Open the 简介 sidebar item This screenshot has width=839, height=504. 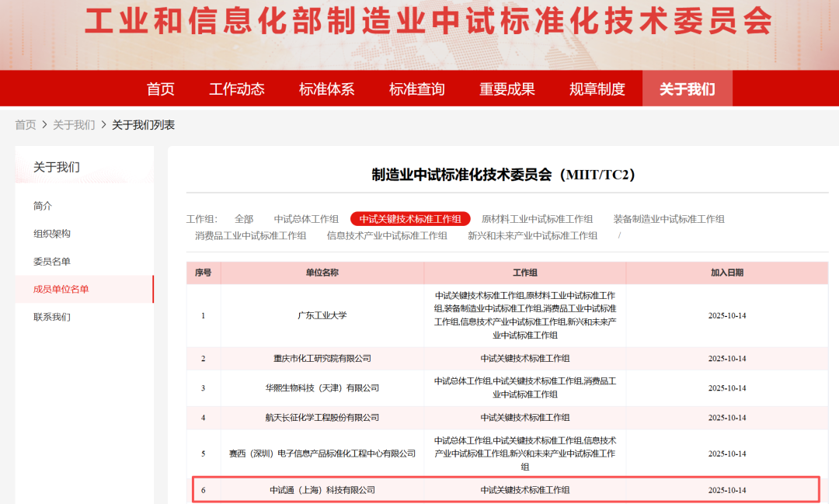(43, 206)
